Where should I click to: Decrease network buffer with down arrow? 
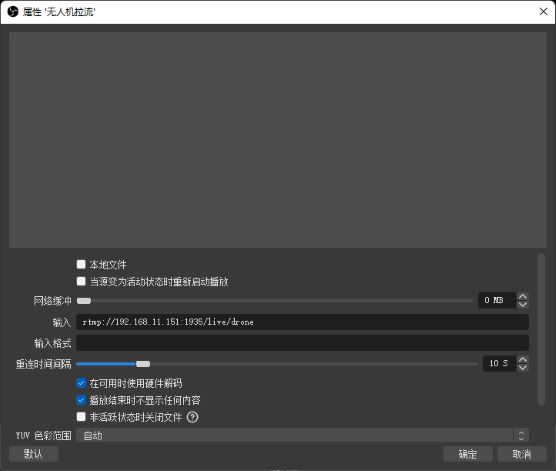[x=523, y=304]
